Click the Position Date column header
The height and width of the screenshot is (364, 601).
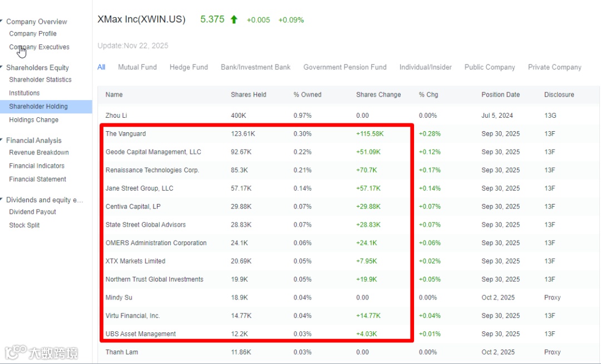click(x=501, y=94)
